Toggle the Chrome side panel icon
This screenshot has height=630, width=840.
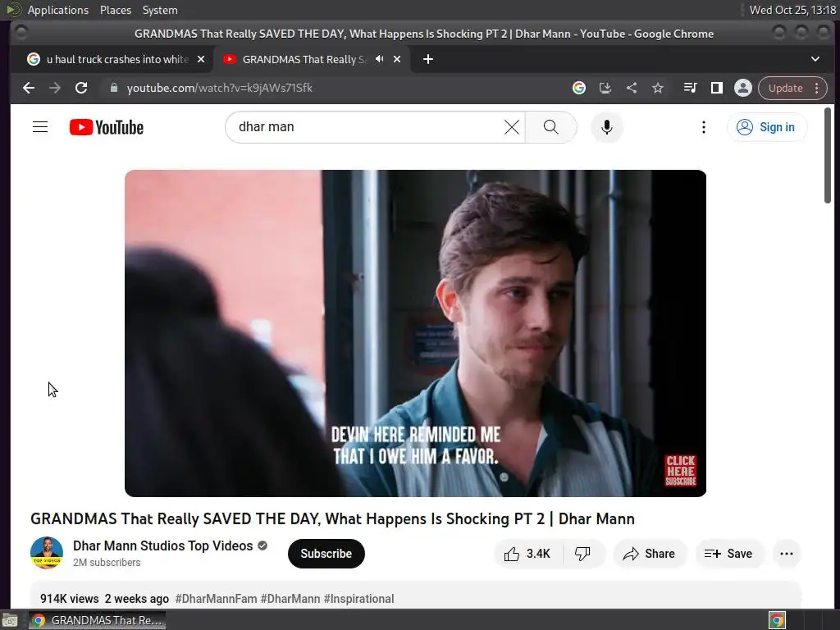[716, 88]
